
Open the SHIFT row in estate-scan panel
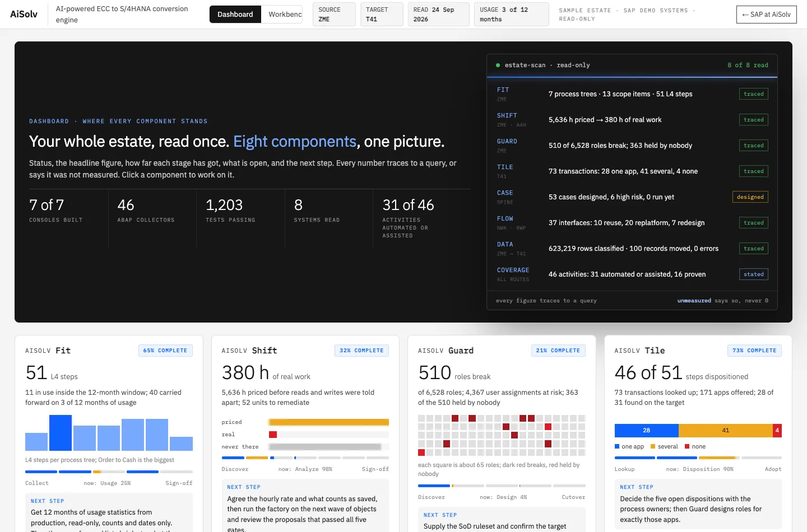point(632,120)
